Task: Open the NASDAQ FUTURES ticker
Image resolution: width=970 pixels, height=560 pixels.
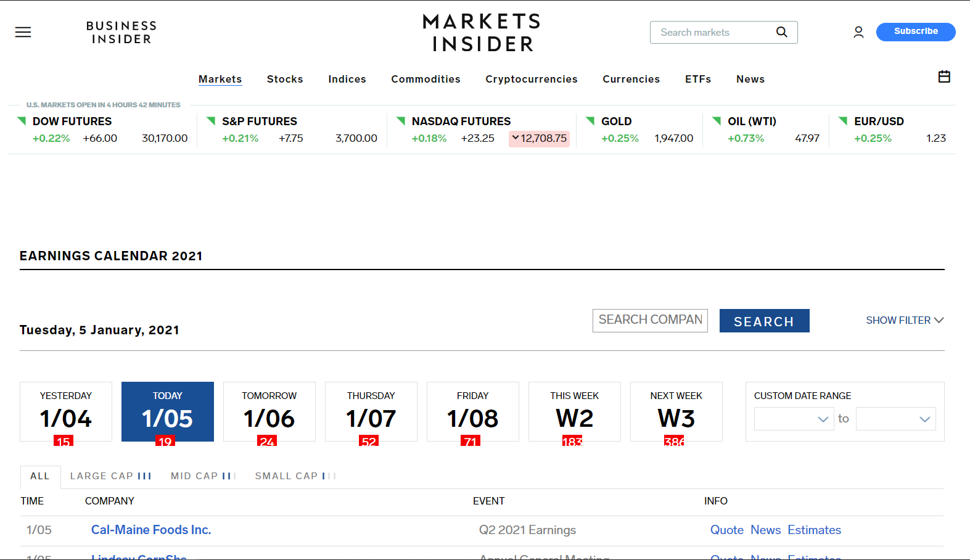Action: coord(461,121)
